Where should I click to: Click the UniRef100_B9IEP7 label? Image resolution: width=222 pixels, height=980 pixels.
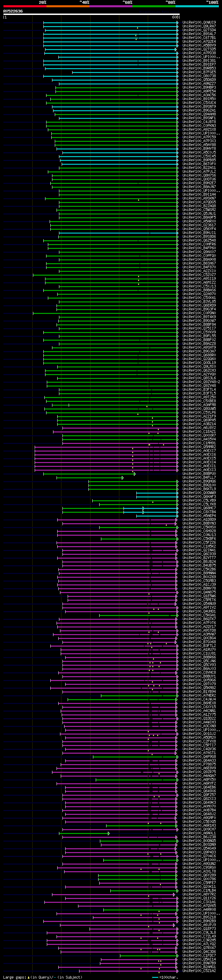point(199,64)
